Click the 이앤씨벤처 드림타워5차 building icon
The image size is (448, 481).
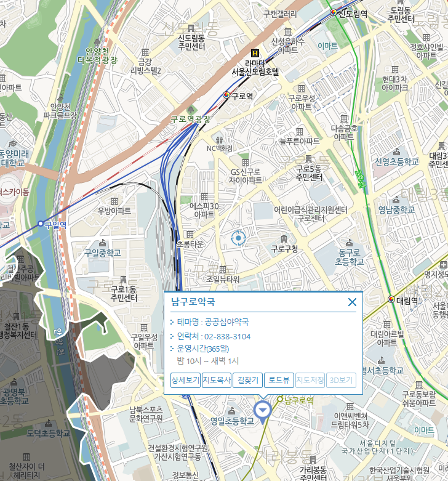click(x=350, y=406)
